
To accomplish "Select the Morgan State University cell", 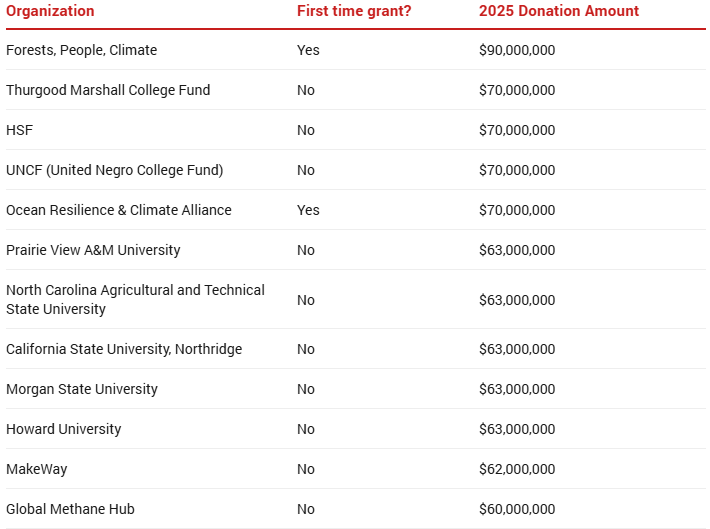I will point(81,389).
